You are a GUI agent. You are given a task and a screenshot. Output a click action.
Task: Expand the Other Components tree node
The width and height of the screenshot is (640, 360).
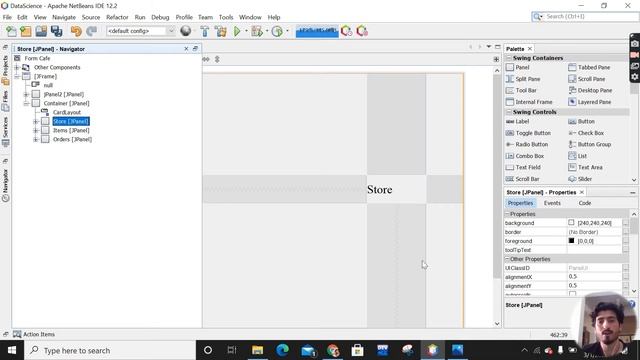click(17, 67)
